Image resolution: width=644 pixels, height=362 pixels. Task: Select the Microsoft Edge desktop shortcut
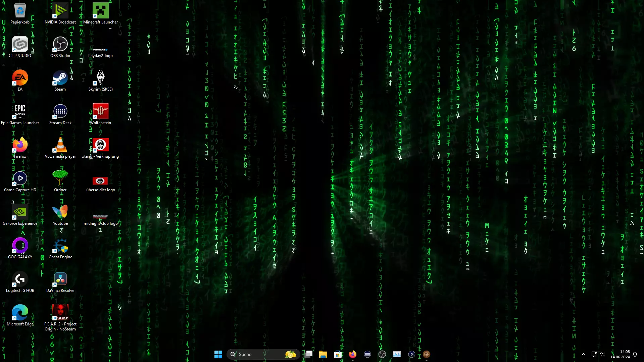coord(20,316)
